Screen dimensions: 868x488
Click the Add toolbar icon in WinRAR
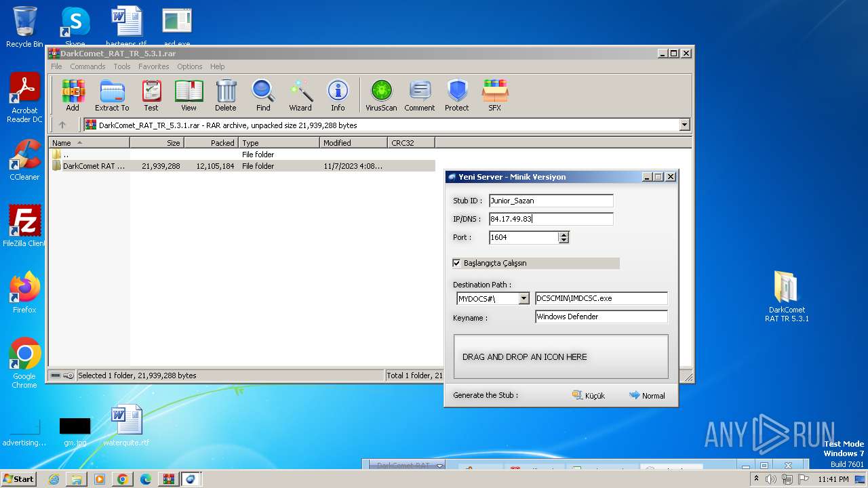tap(73, 96)
